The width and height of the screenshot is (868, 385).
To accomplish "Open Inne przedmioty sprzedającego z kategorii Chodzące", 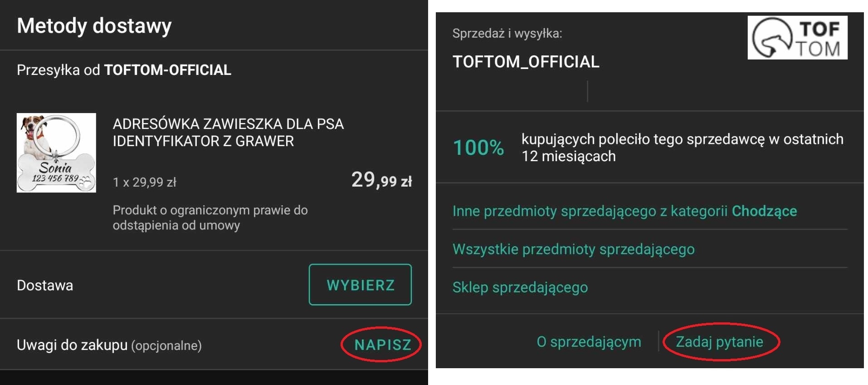I will 624,211.
